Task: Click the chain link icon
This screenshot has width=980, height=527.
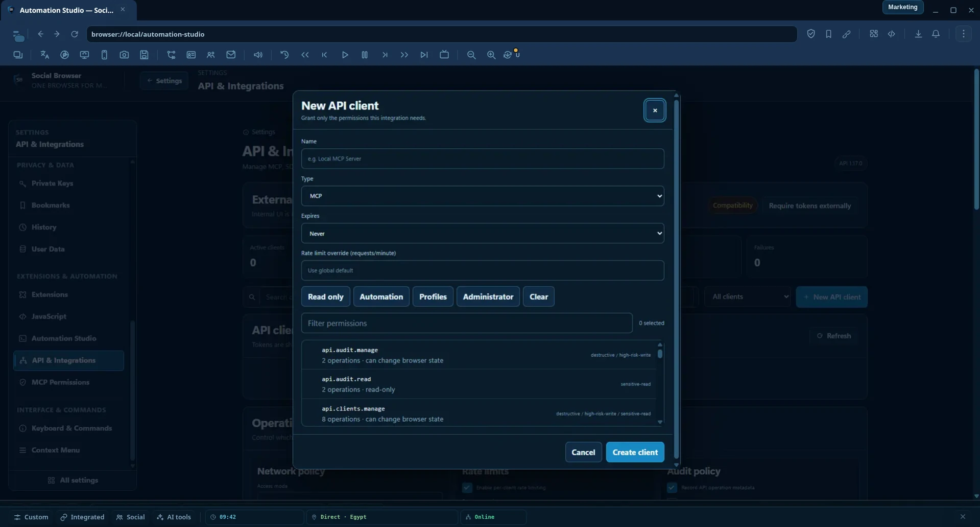Action: (846, 34)
